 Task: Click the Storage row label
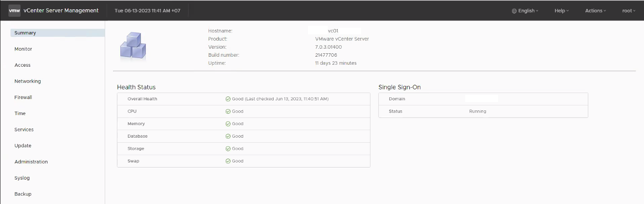click(x=136, y=149)
